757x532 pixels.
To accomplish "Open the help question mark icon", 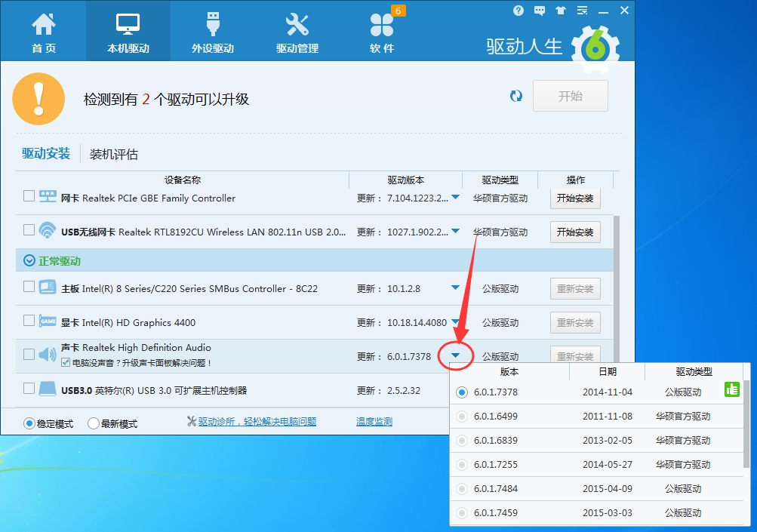I will (519, 10).
